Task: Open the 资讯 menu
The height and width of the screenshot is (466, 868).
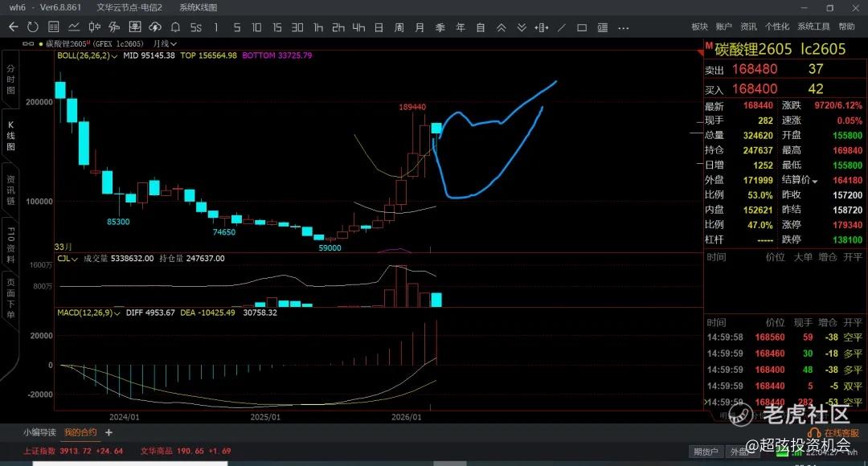Action: [748, 27]
